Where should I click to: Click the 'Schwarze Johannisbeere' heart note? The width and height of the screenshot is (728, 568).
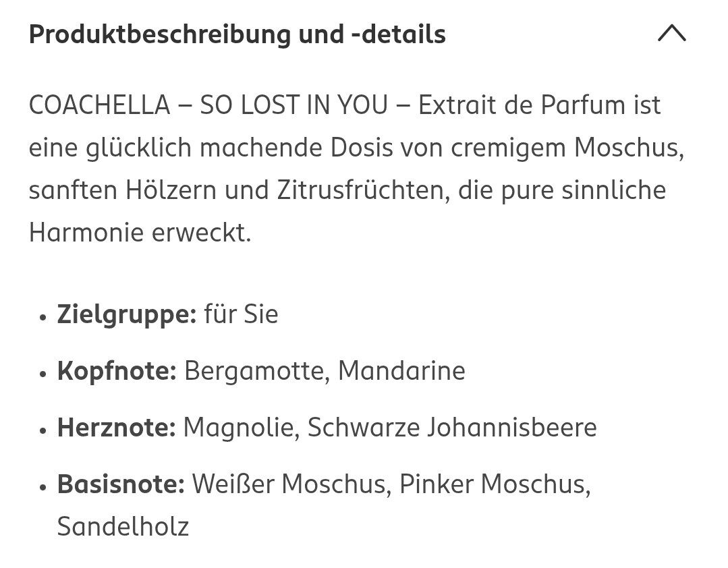click(x=452, y=428)
